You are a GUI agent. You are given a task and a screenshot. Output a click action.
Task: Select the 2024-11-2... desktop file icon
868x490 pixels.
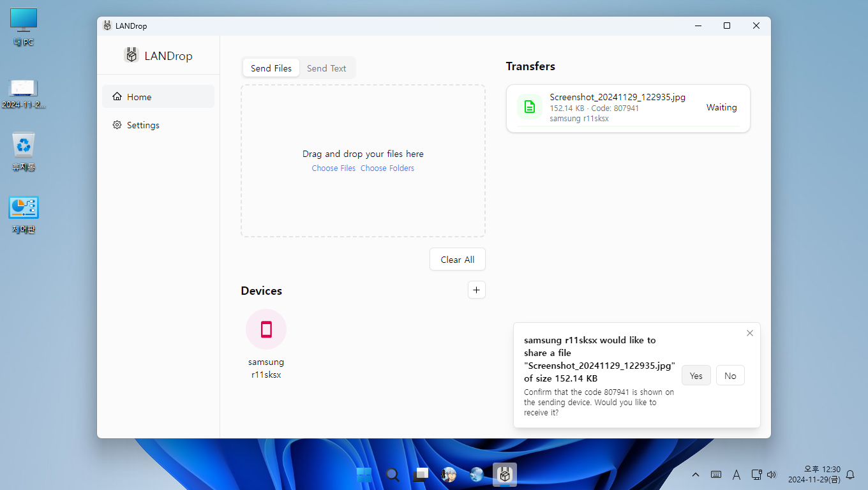[24, 94]
